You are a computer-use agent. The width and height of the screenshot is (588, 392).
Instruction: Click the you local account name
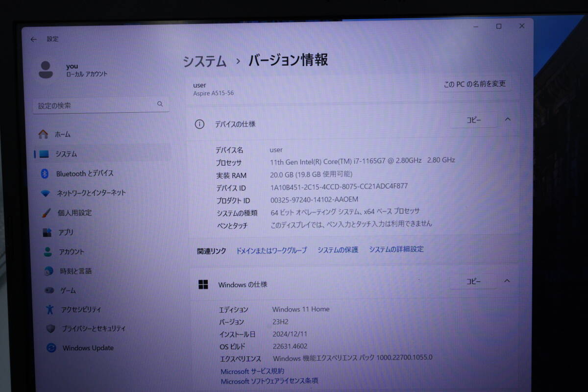72,66
